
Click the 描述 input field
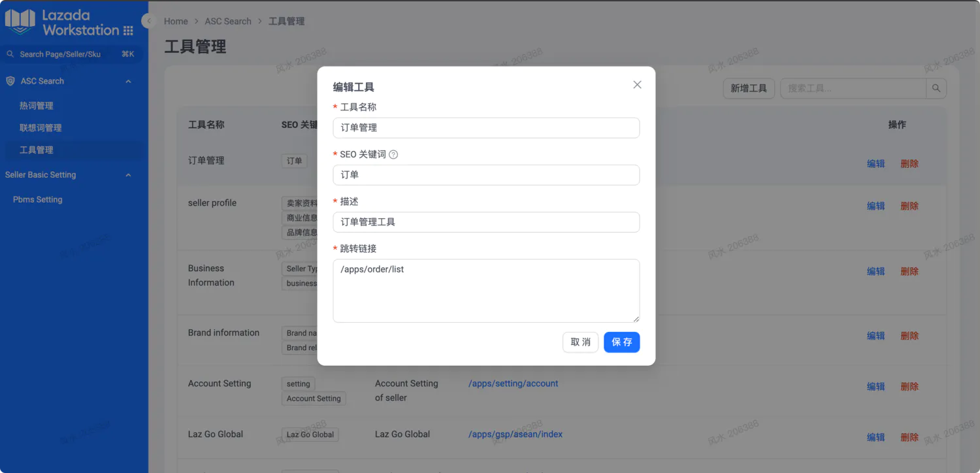pos(485,222)
